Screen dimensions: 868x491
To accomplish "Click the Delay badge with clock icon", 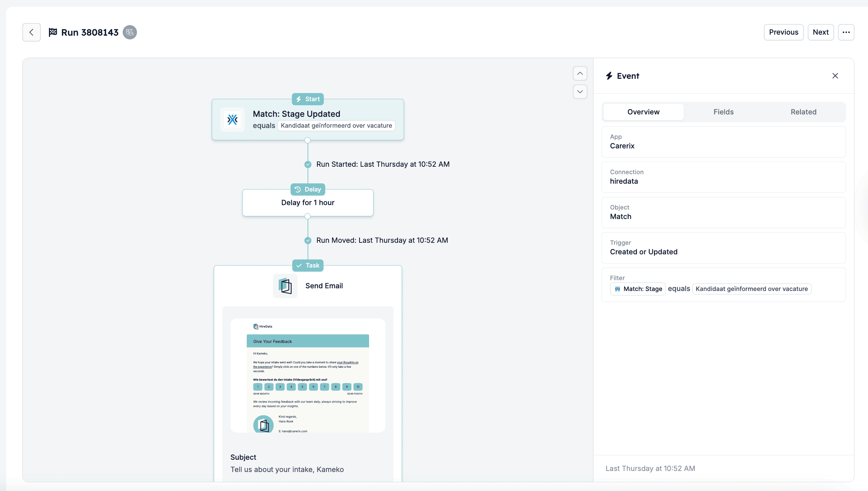I will (x=308, y=189).
